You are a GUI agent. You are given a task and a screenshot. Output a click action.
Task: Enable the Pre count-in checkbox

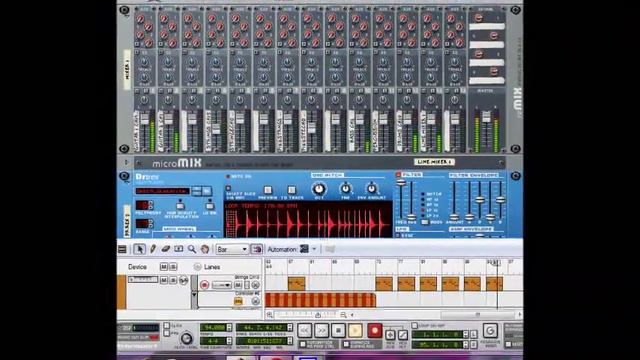pyautogui.click(x=167, y=333)
